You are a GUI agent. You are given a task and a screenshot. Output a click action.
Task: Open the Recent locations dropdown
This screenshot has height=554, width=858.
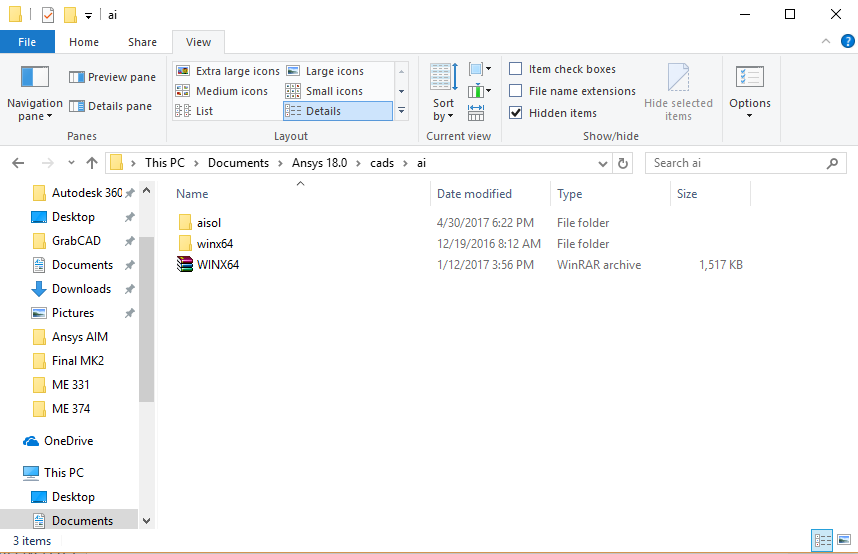click(71, 163)
